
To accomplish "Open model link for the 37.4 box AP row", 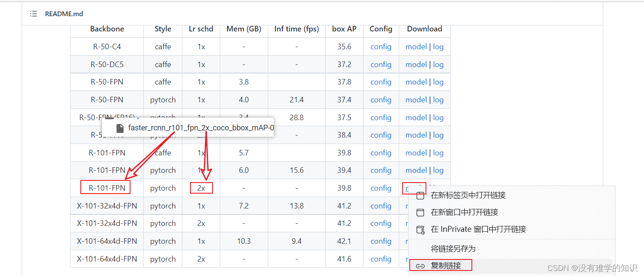I will (x=416, y=100).
